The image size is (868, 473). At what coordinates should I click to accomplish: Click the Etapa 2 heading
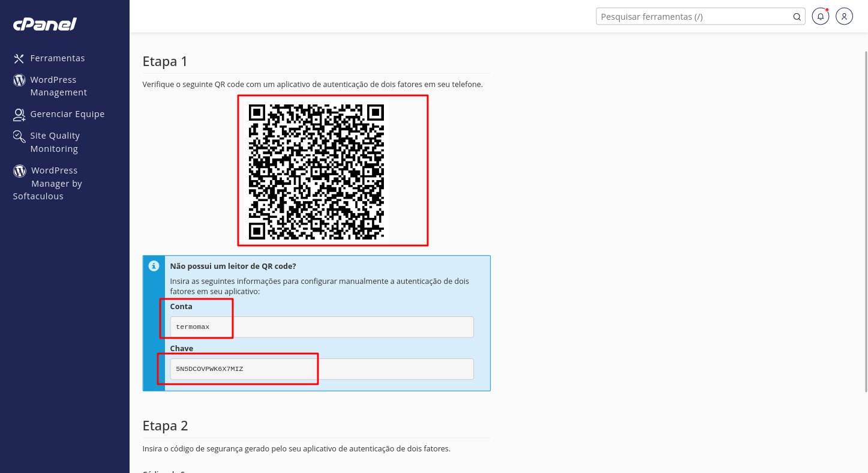(x=166, y=426)
